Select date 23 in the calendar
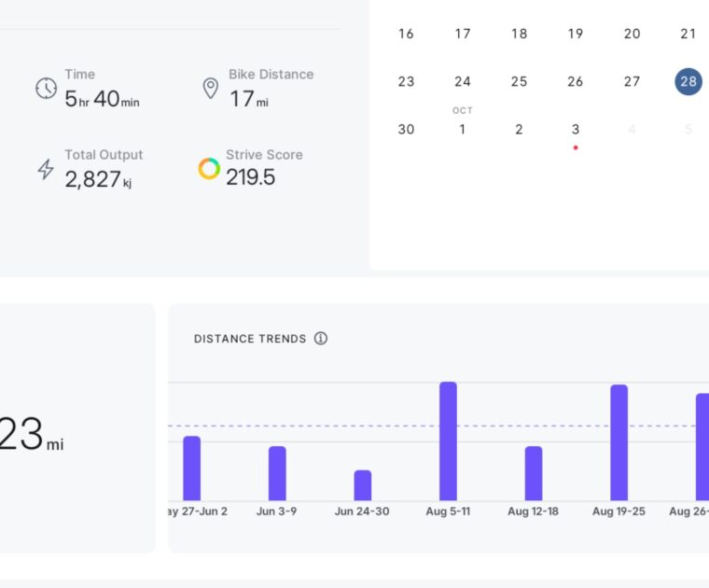Screen dimensions: 709x588 pos(406,81)
